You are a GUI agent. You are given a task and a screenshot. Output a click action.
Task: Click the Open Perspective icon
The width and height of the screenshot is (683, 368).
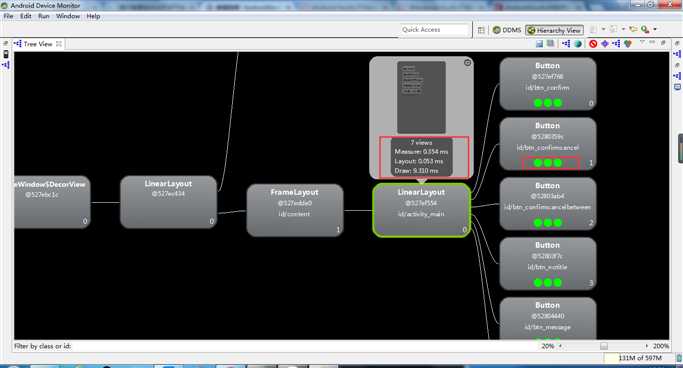(x=481, y=30)
